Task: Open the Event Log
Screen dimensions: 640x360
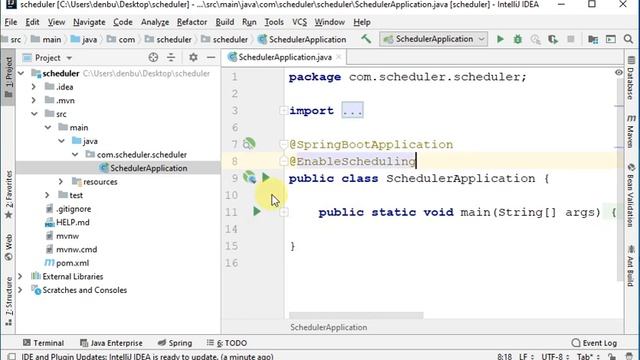Action: (x=594, y=343)
